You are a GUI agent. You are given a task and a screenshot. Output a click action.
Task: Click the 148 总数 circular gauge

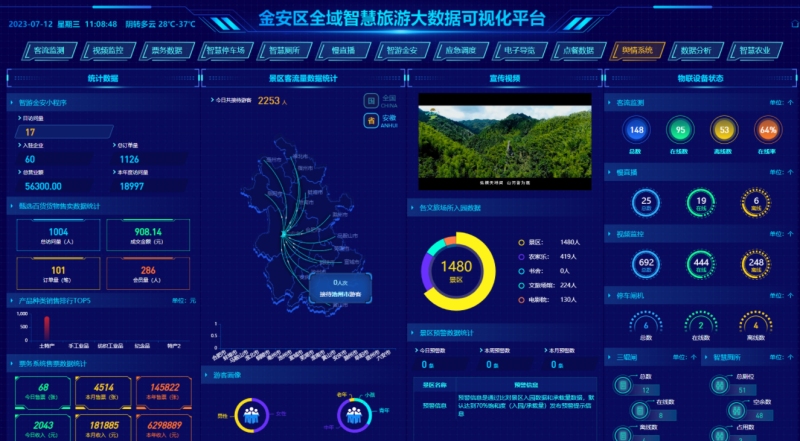pos(635,130)
